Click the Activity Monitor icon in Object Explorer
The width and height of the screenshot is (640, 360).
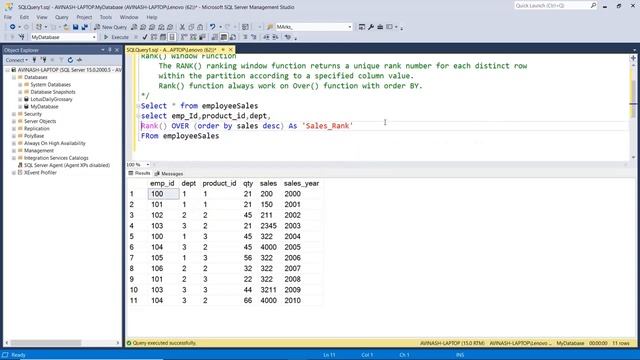click(79, 60)
